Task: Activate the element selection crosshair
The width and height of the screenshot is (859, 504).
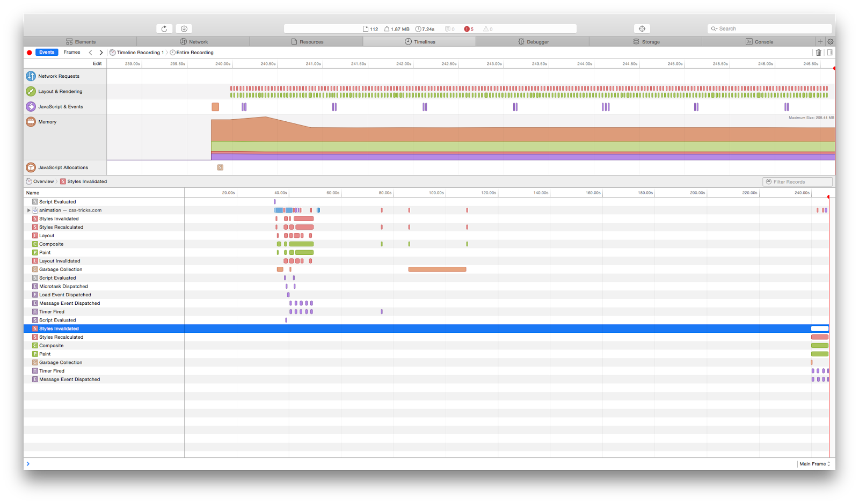Action: (642, 29)
